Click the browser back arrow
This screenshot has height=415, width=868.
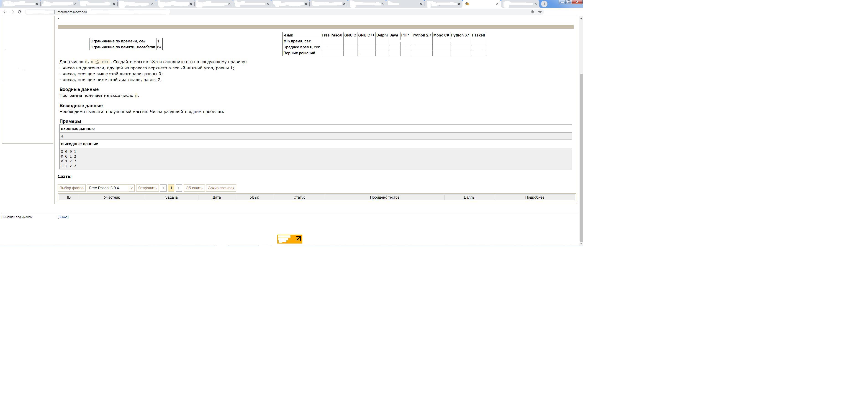click(5, 12)
